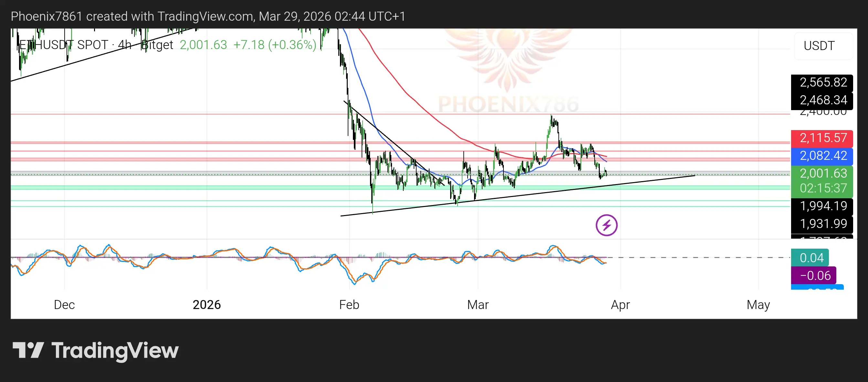
Task: Click the 2026 year label on time axis
Action: (x=206, y=305)
